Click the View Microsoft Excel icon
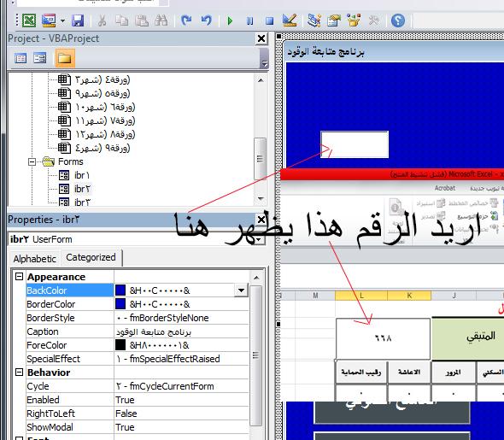Image resolution: width=504 pixels, height=440 pixels. (29, 21)
